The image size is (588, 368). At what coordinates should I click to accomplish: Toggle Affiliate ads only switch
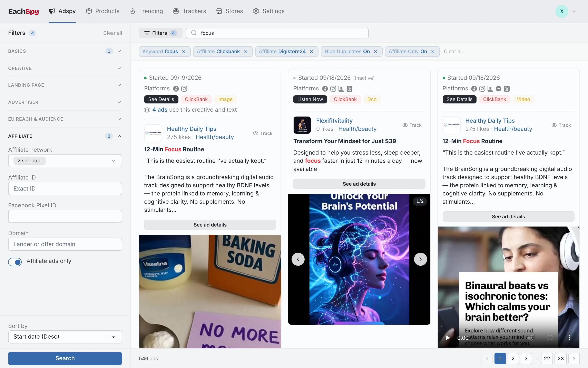[x=15, y=262]
